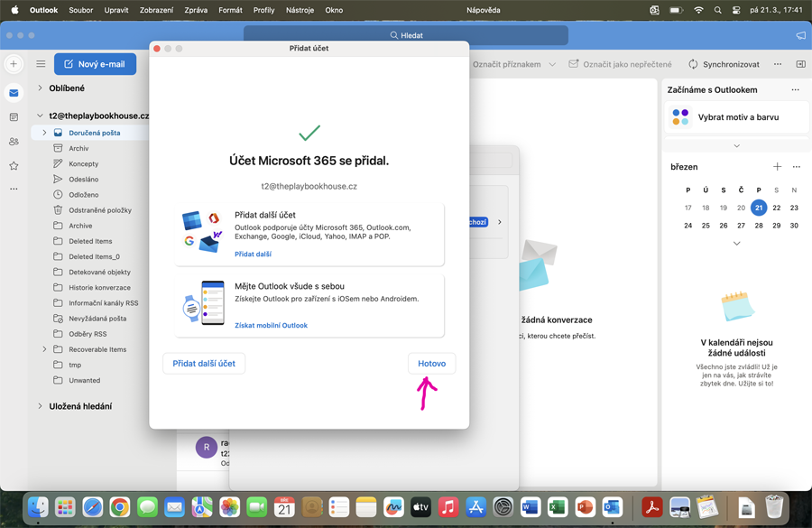Image resolution: width=812 pixels, height=528 pixels.
Task: Open the People contacts icon in sidebar
Action: pyautogui.click(x=14, y=142)
